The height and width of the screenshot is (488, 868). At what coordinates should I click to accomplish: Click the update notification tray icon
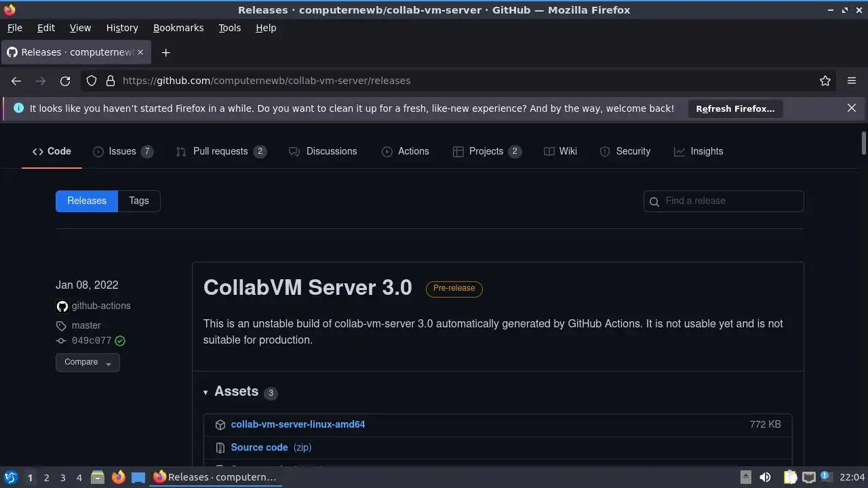(826, 476)
